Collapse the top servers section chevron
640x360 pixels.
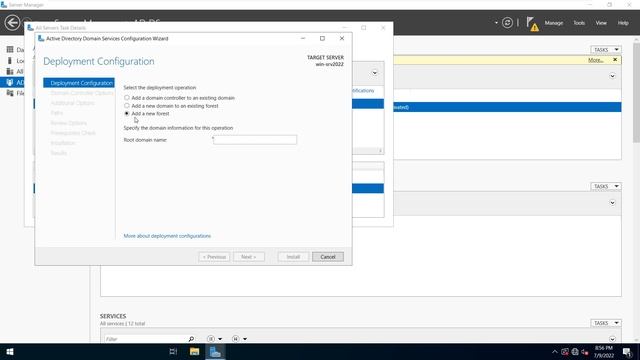click(x=612, y=76)
